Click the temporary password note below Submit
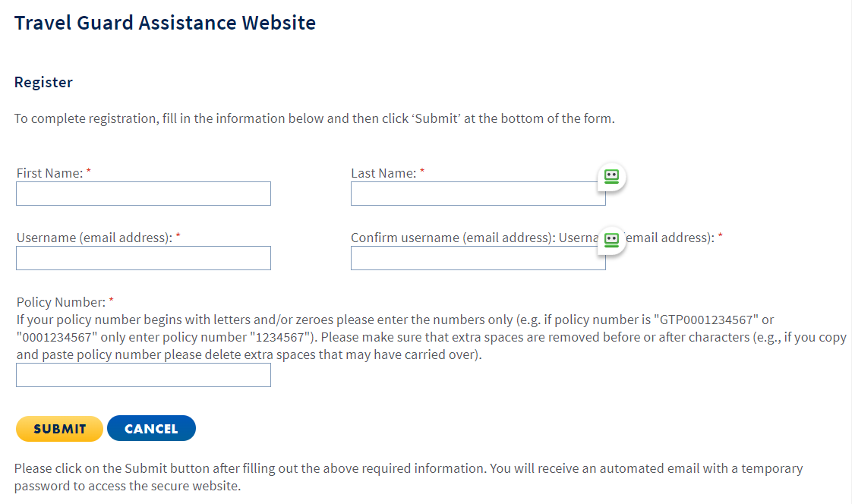855x504 pixels. (408, 477)
